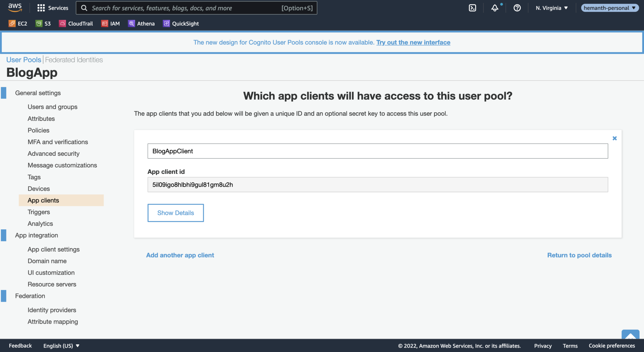This screenshot has height=352, width=644.
Task: Open the English (US) language dropdown
Action: tap(61, 346)
